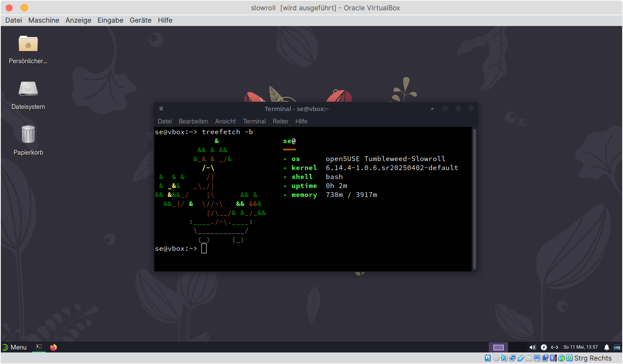Open the Terminal menu in terminal window
This screenshot has height=364, width=623.
(254, 121)
